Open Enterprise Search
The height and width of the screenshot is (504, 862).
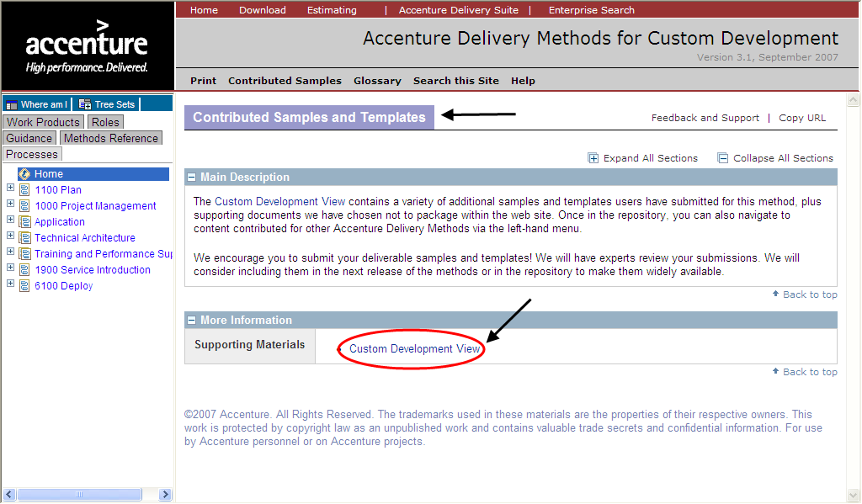[x=592, y=10]
